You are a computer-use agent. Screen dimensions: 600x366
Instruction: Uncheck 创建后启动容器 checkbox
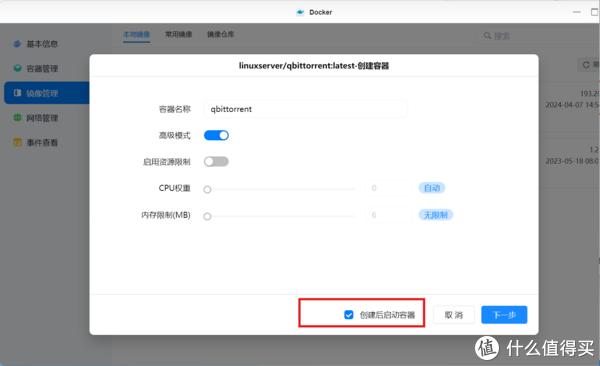349,315
